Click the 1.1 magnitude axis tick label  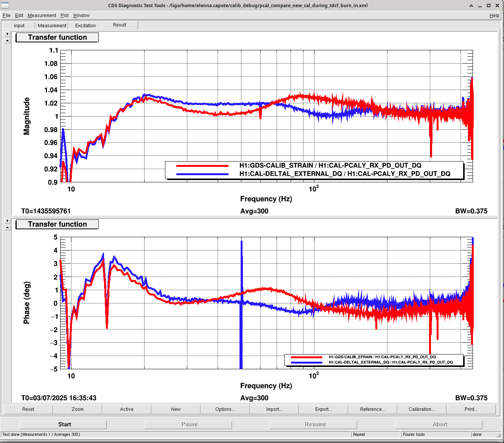(54, 50)
